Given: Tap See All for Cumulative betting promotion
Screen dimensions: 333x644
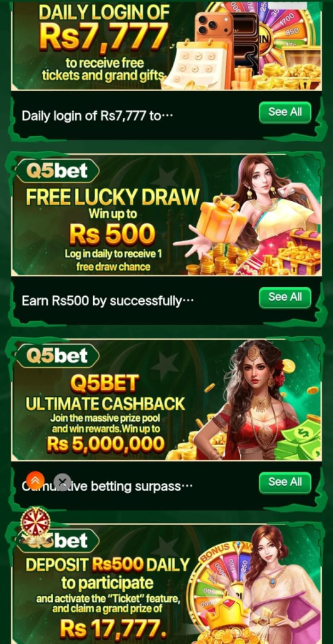Looking at the screenshot, I should click(x=285, y=482).
